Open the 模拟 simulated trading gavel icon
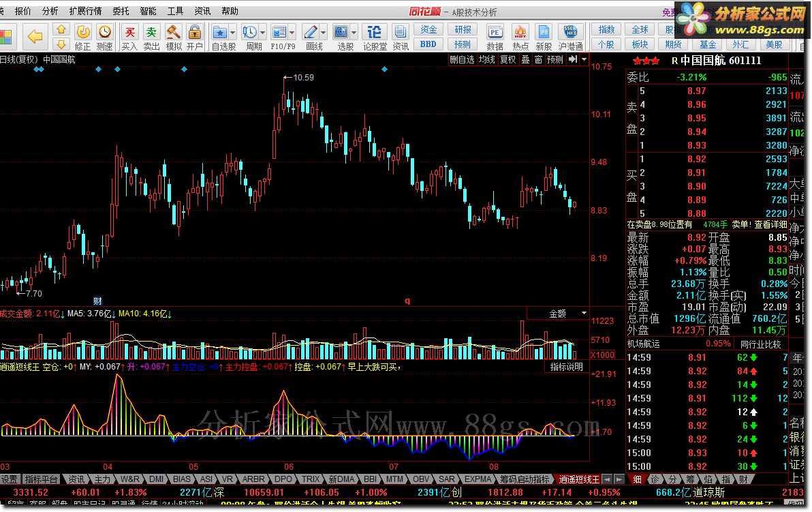This screenshot has width=812, height=512. pos(174,37)
